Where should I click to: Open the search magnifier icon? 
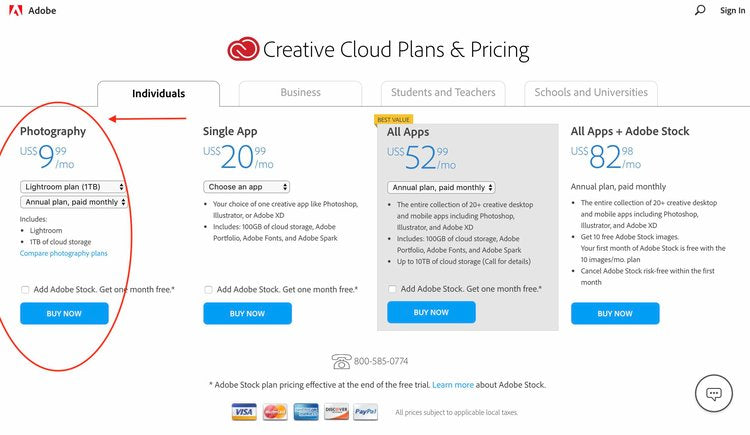tap(700, 10)
